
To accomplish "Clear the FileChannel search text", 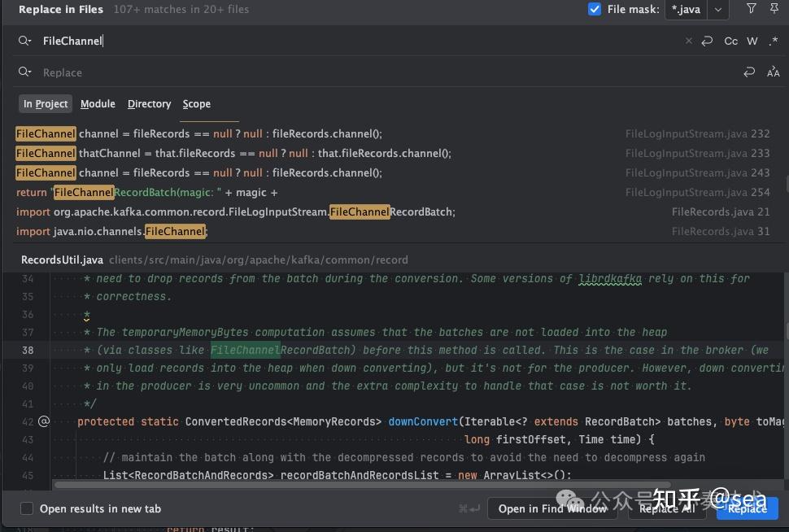I will [x=689, y=41].
